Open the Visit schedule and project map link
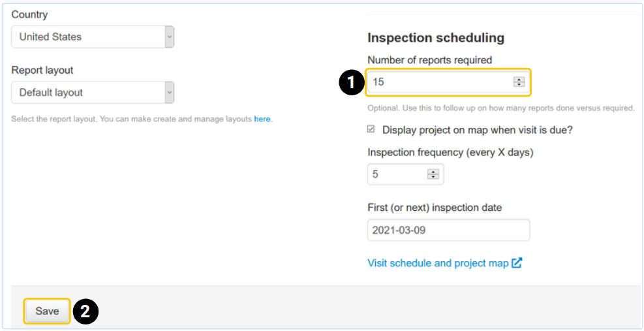This screenshot has width=644, height=331. (438, 263)
